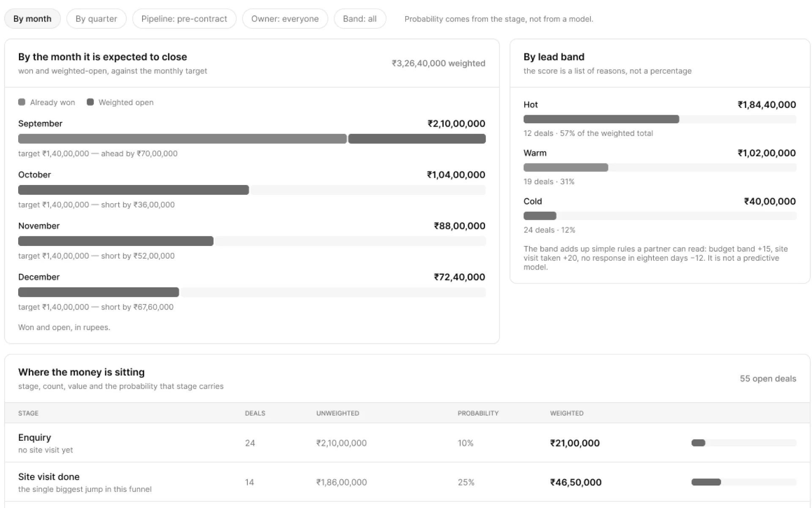Click the UNWEIGHTED column header
812x508 pixels.
click(x=337, y=413)
